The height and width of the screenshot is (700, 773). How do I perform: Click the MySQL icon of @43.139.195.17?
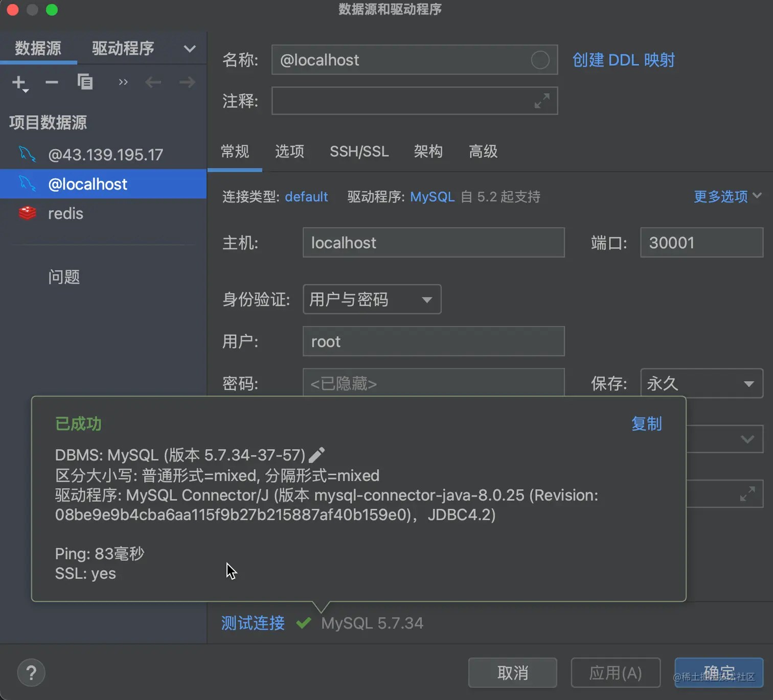click(x=27, y=154)
